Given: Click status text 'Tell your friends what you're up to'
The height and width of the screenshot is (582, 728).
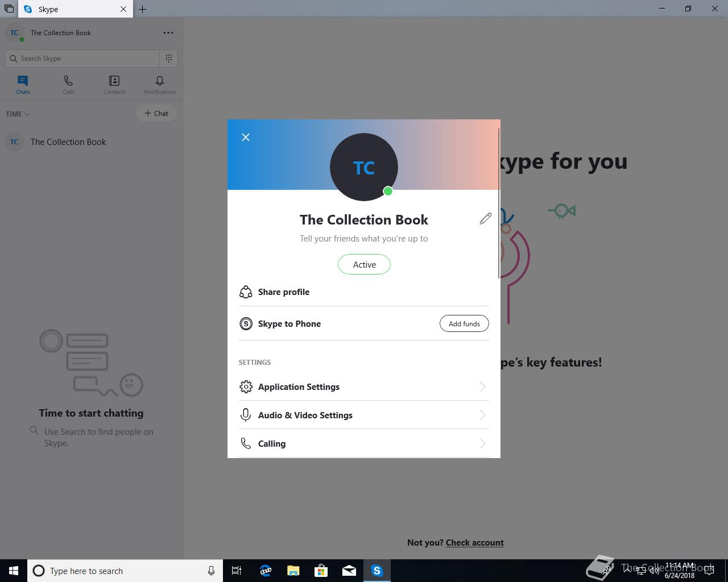Looking at the screenshot, I should (x=364, y=238).
